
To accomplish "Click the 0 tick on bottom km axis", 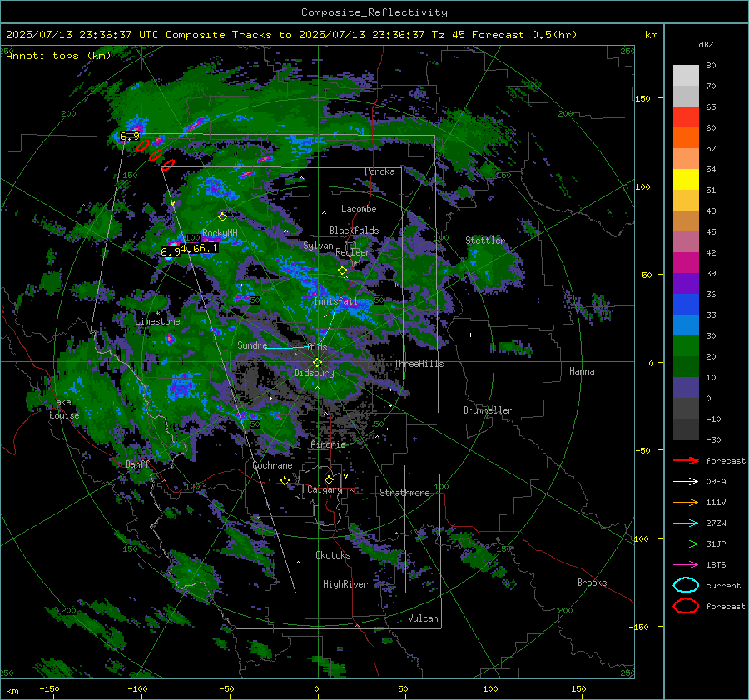I will click(317, 688).
